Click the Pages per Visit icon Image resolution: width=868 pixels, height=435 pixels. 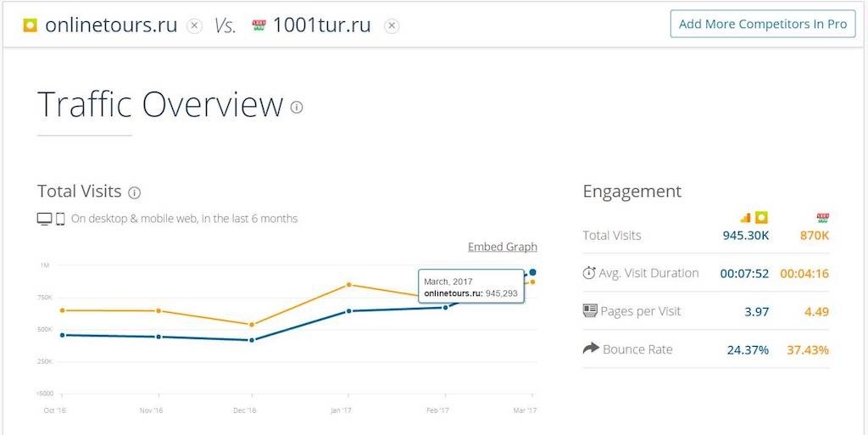point(590,310)
